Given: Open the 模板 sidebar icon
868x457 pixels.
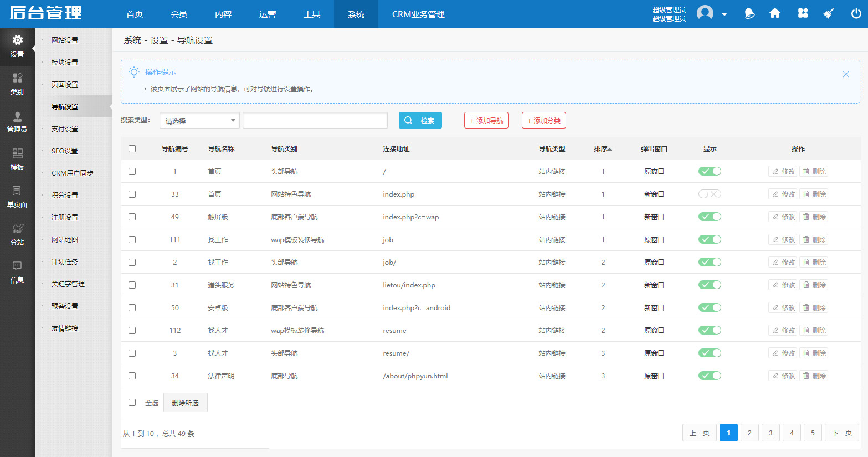Looking at the screenshot, I should click(x=17, y=153).
